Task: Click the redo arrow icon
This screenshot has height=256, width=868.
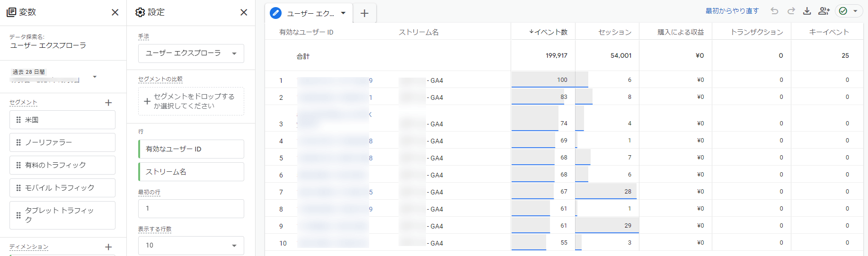Action: click(x=791, y=11)
